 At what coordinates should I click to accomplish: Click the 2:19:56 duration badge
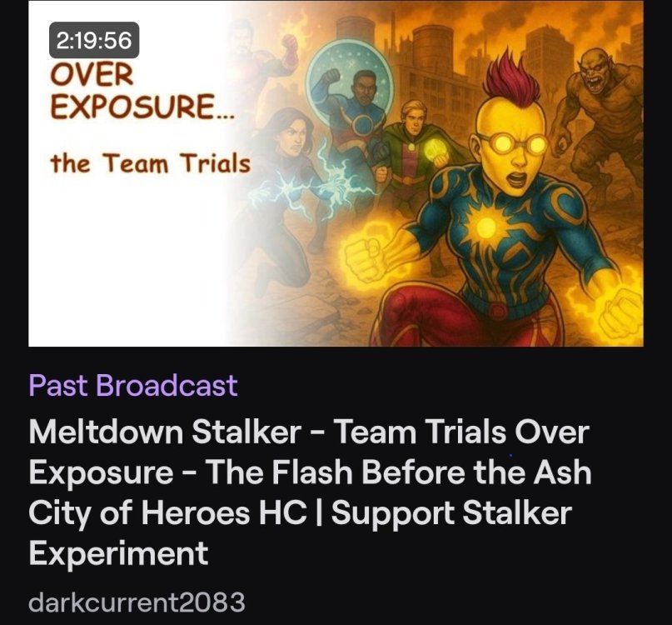[x=94, y=40]
